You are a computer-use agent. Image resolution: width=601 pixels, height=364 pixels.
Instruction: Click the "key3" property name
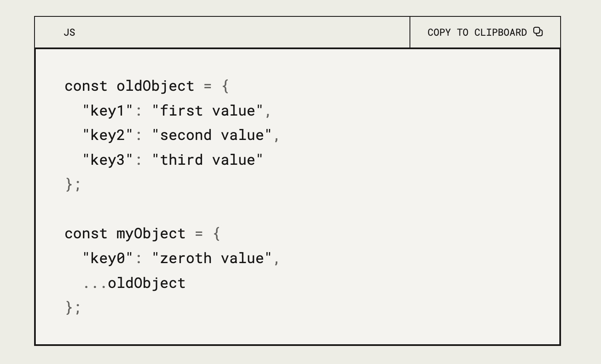[108, 160]
